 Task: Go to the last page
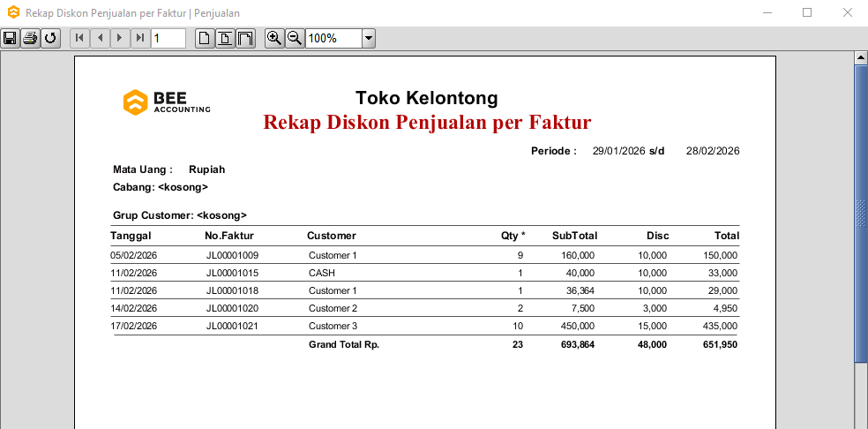[x=140, y=38]
